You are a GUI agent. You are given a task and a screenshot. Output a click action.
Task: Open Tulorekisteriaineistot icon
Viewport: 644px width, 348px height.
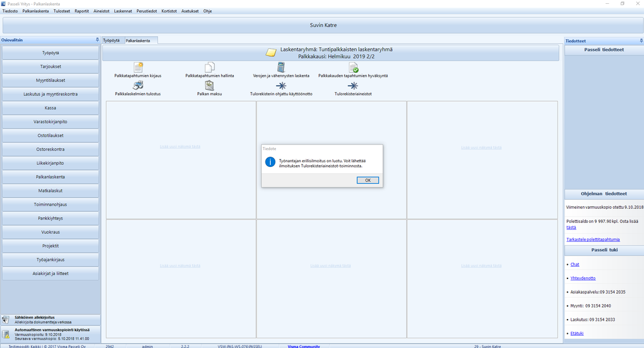point(353,85)
